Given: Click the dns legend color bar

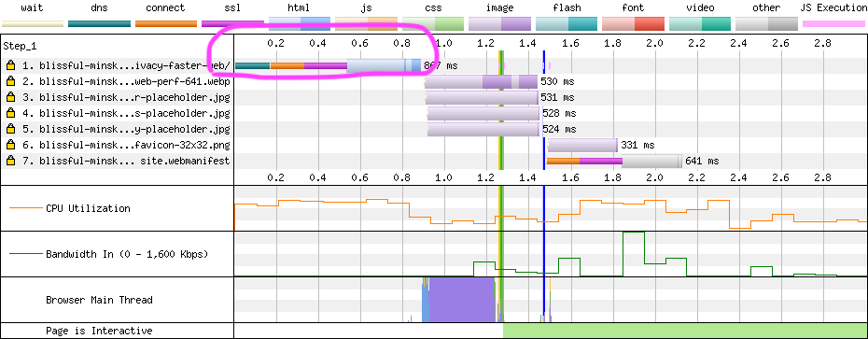Looking at the screenshot, I should [100, 24].
